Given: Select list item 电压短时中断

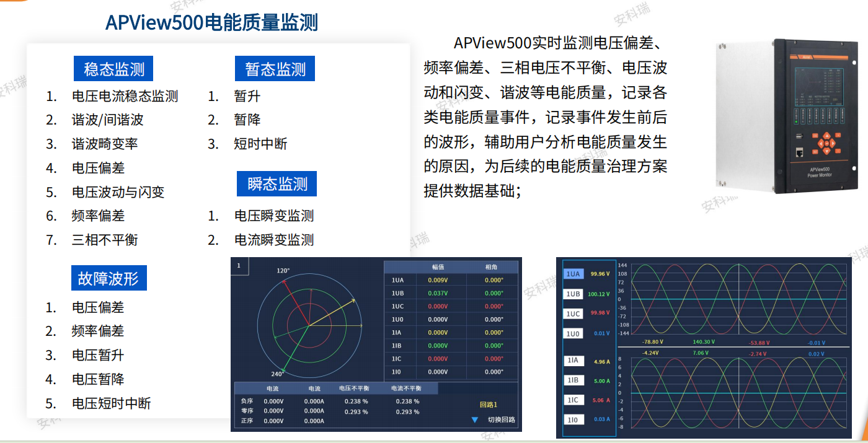Looking at the screenshot, I should [x=112, y=403].
